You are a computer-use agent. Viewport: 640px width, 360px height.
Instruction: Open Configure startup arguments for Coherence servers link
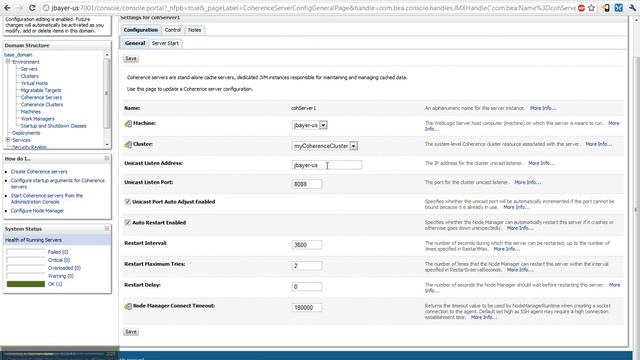click(58, 183)
